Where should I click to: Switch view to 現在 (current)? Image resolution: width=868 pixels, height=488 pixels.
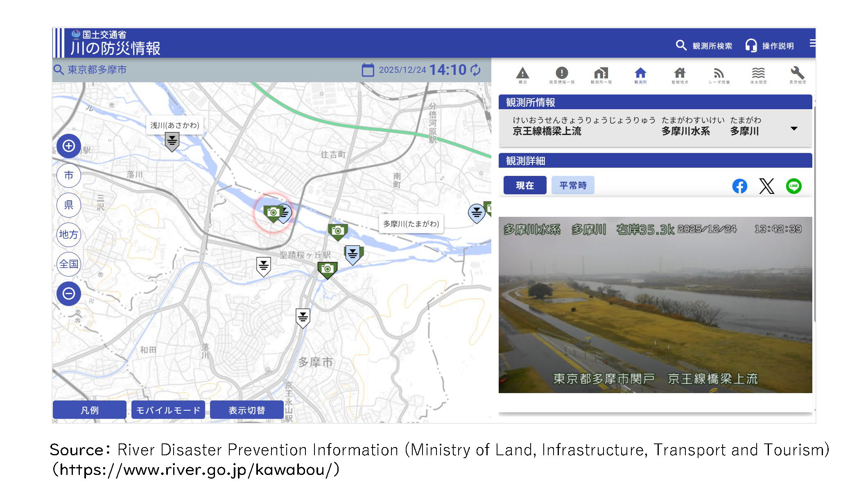(x=524, y=185)
